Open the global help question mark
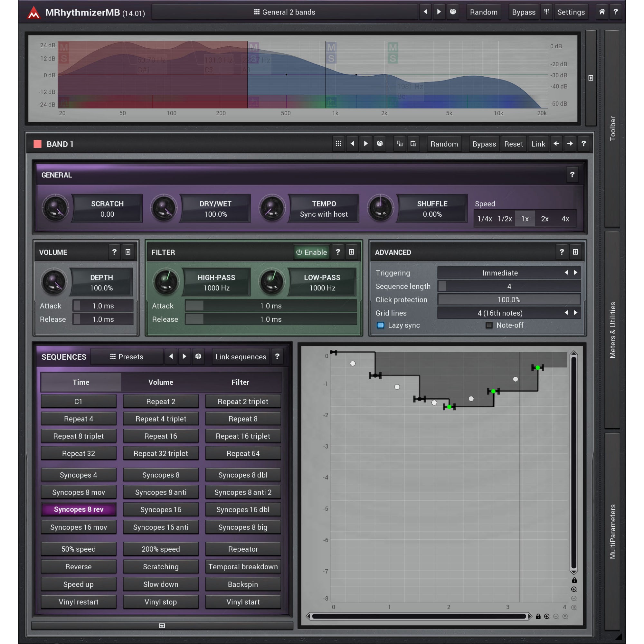Viewport: 644px width, 644px height. (x=615, y=12)
